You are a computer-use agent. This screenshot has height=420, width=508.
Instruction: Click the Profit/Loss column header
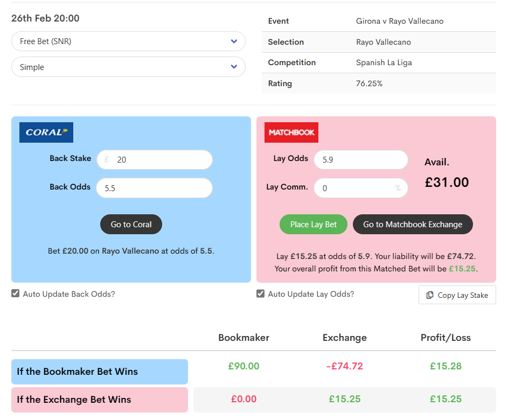(446, 338)
